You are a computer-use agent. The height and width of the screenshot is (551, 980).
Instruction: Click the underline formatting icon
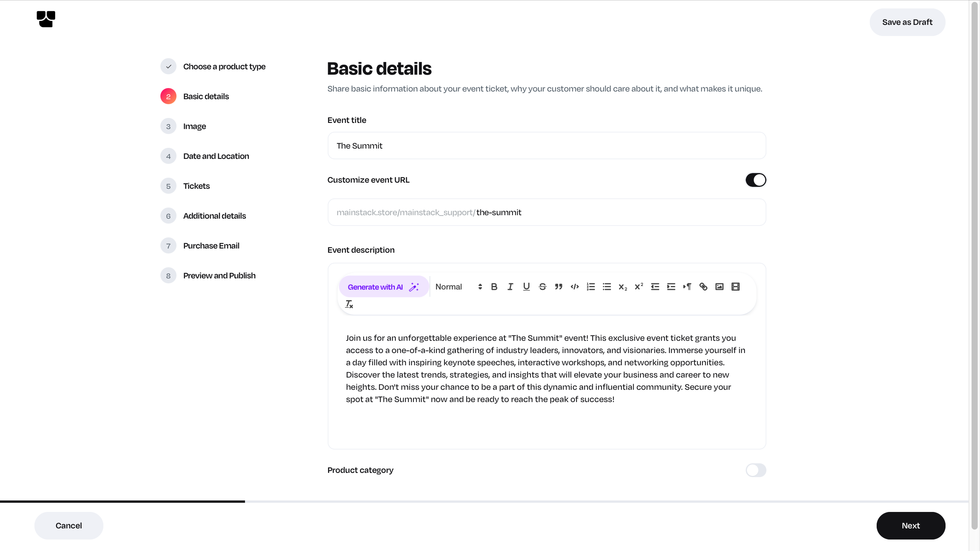526,287
